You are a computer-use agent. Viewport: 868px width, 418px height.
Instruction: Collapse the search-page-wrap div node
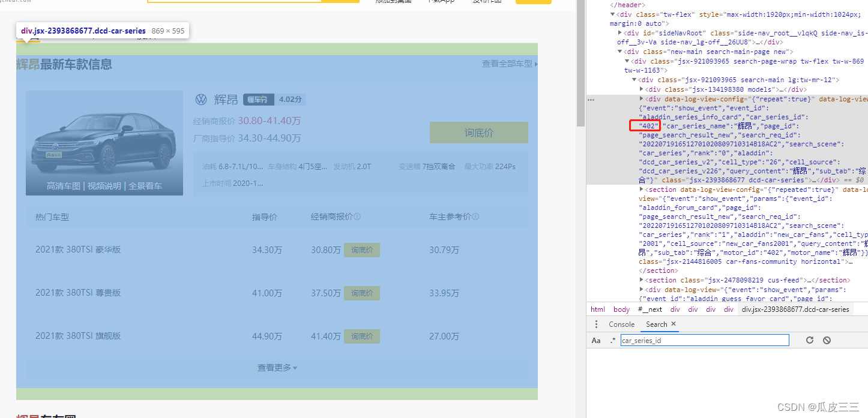[x=627, y=61]
